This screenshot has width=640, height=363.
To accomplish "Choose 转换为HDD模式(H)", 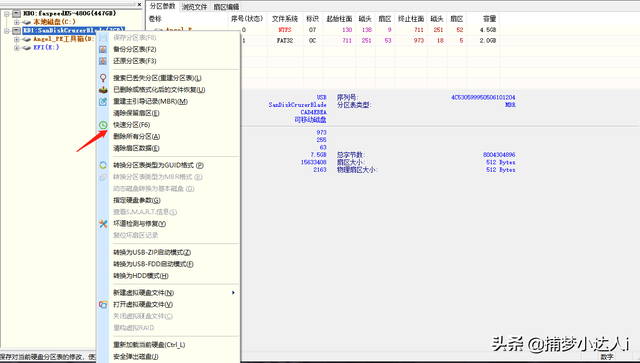I will coord(140,276).
